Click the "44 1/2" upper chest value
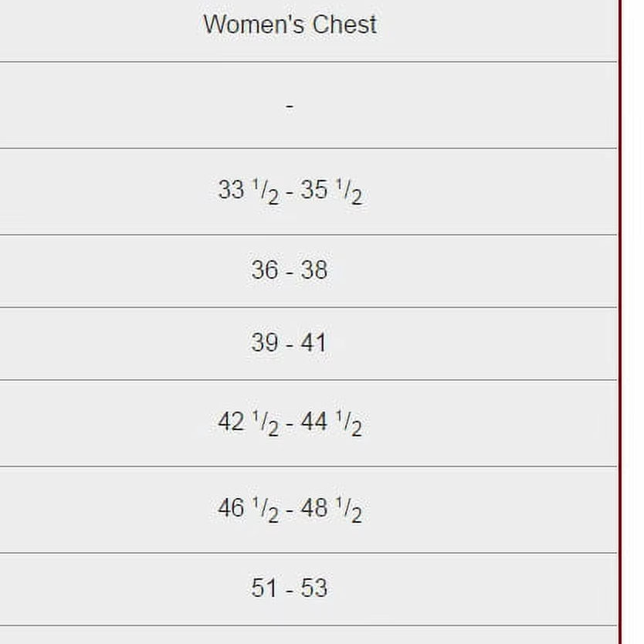This screenshot has width=644, height=644. pos(330,423)
